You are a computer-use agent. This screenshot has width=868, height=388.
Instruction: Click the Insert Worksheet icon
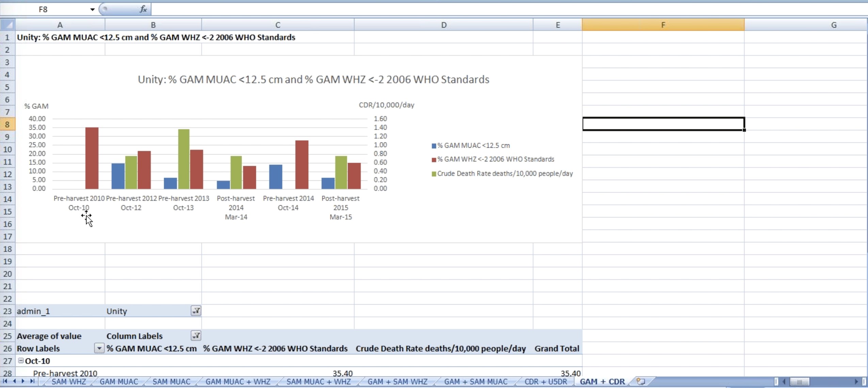tap(641, 381)
